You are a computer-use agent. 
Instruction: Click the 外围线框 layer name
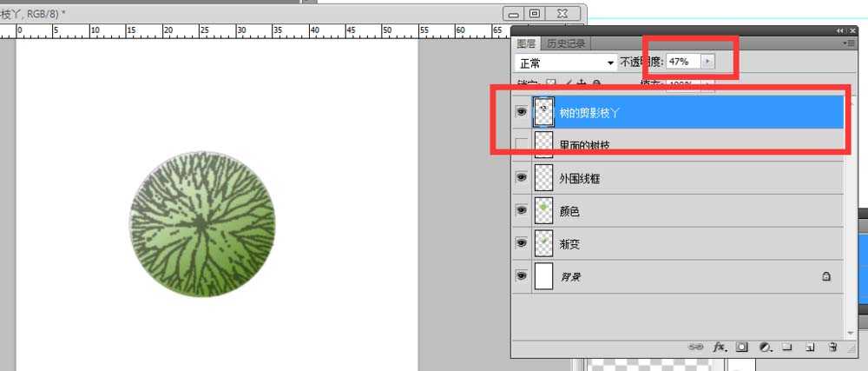(x=580, y=178)
